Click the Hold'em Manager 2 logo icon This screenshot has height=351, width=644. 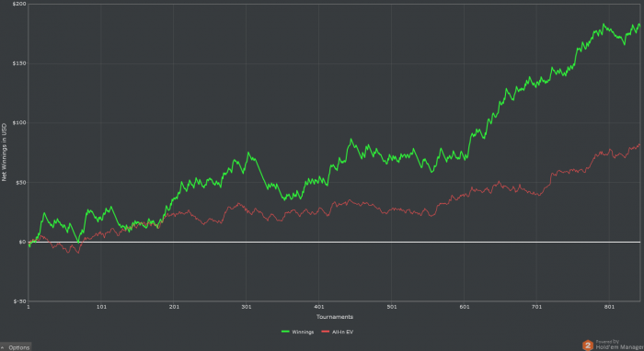[588, 345]
